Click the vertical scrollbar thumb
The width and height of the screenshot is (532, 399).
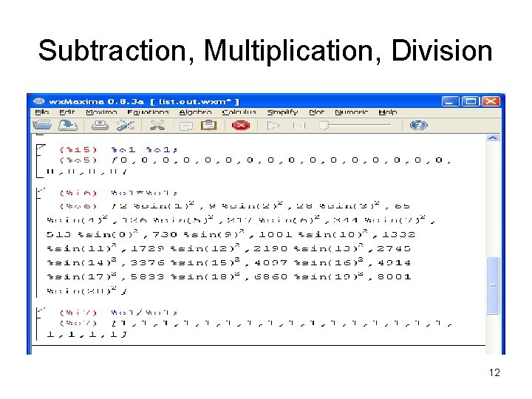coord(493,286)
